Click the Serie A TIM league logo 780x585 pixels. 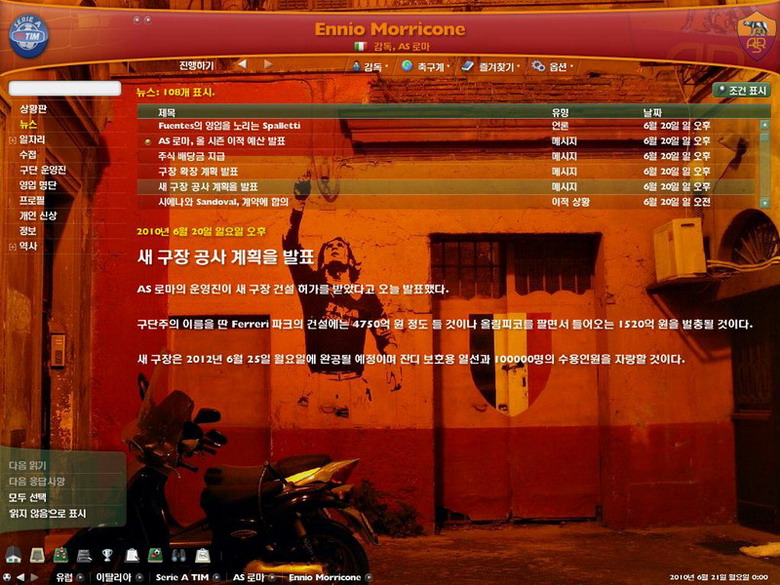pyautogui.click(x=29, y=35)
